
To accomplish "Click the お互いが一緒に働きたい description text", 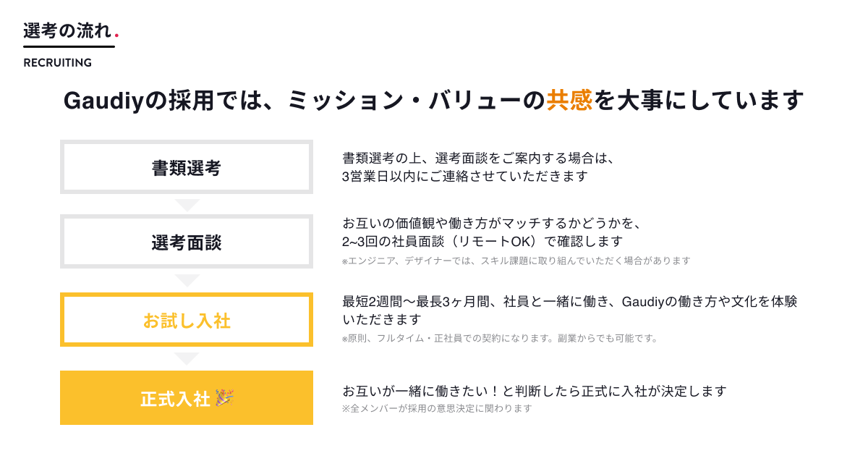I will tap(535, 391).
